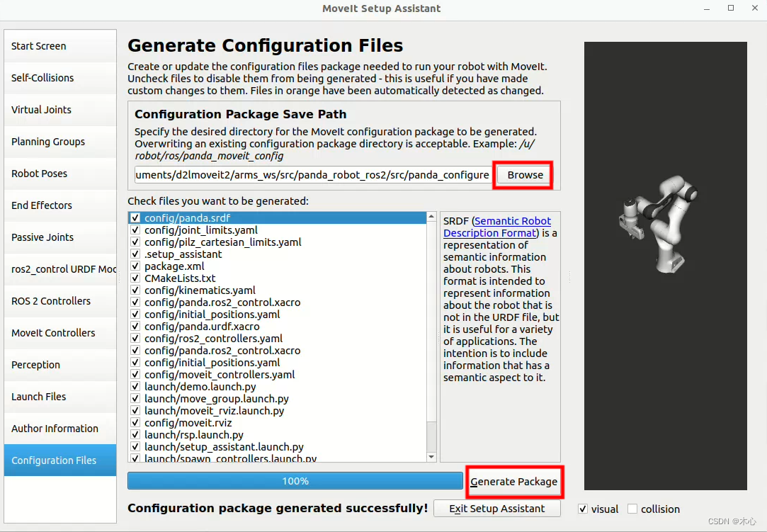
Task: Go to Author Information step
Action: tap(60, 429)
